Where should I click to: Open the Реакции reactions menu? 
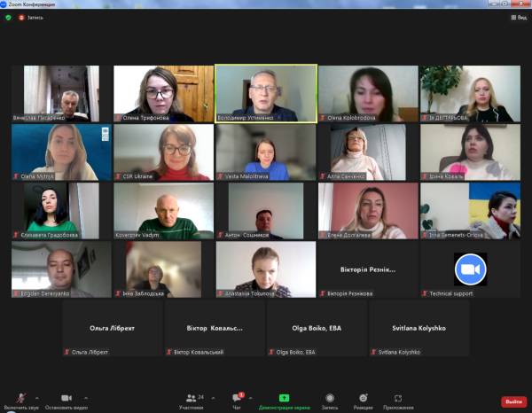(363, 400)
